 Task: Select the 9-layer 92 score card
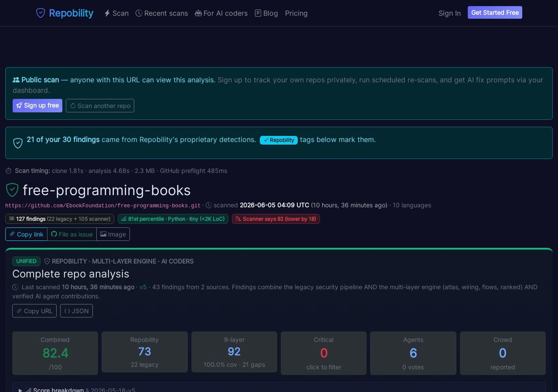(234, 352)
